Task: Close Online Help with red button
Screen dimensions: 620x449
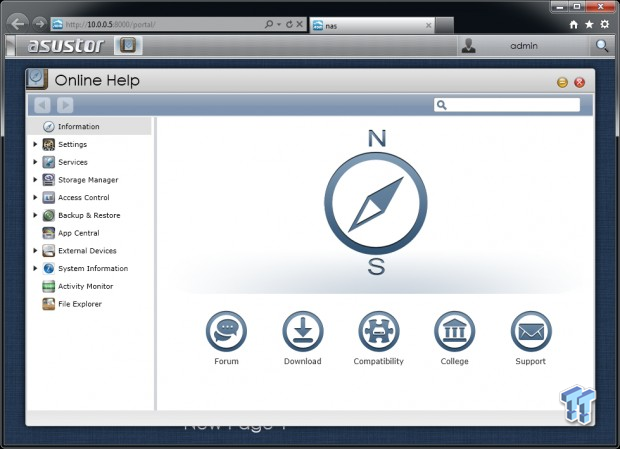Action: pos(580,82)
